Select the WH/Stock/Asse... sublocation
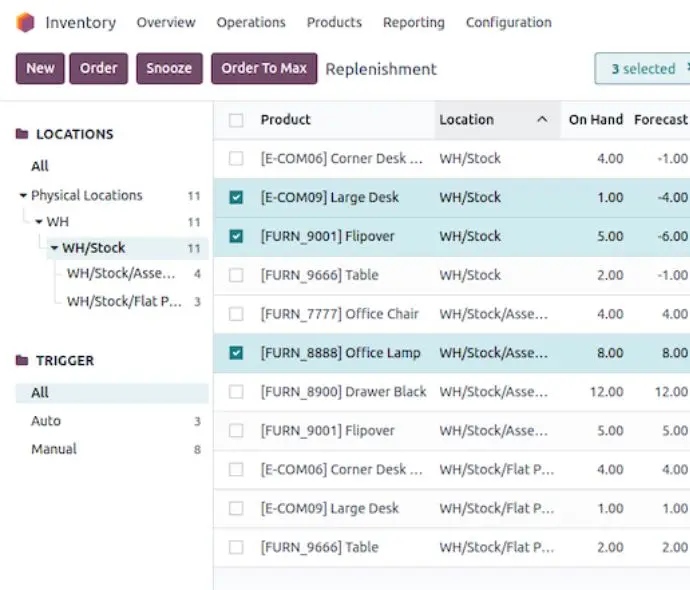This screenshot has width=690, height=590. point(121,274)
